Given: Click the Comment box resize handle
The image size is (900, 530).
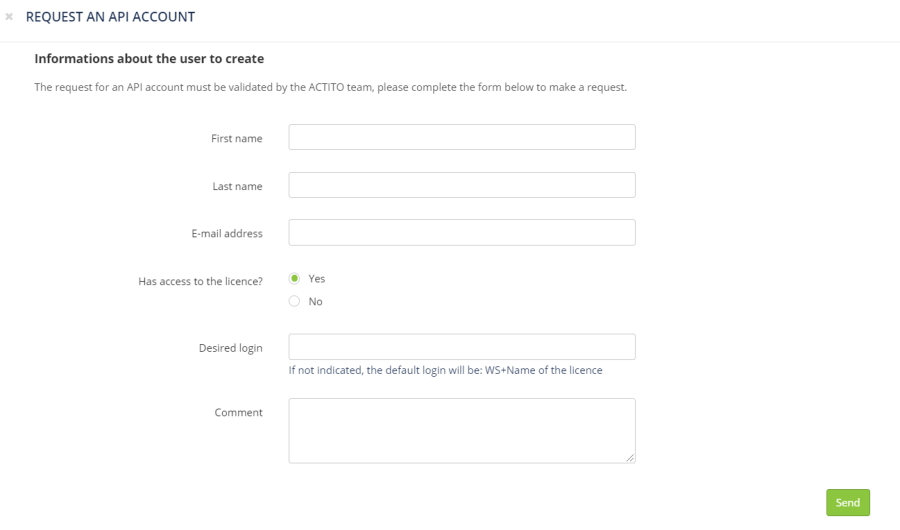Looking at the screenshot, I should point(630,458).
